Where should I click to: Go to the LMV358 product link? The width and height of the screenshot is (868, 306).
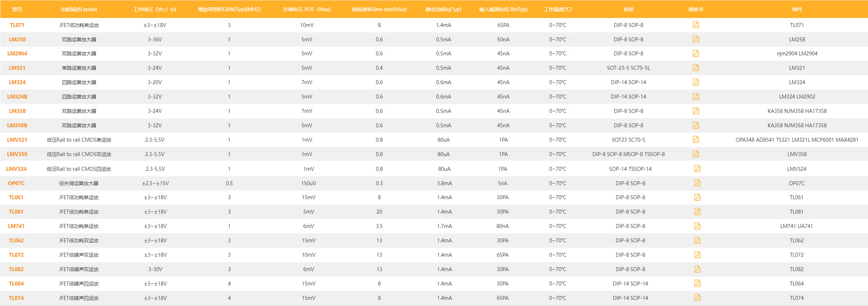click(17, 154)
